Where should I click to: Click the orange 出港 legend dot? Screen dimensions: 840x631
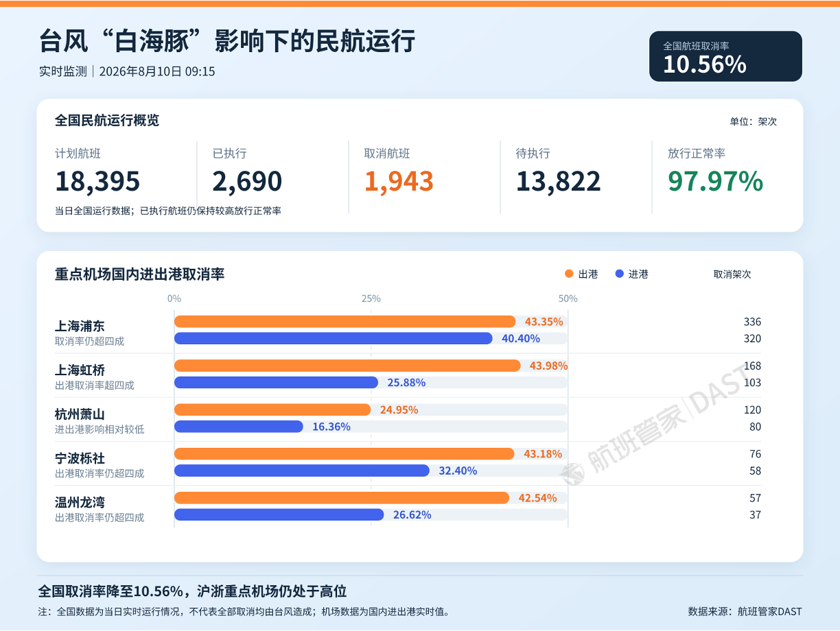(569, 274)
